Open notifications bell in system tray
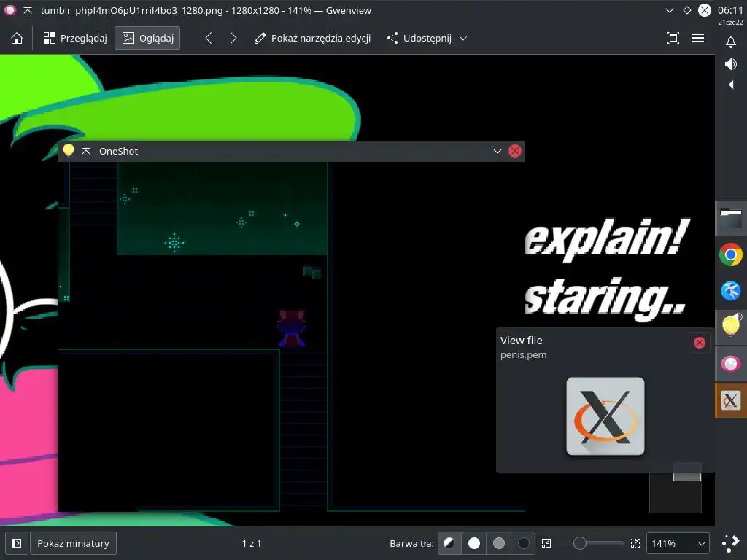 point(731,42)
